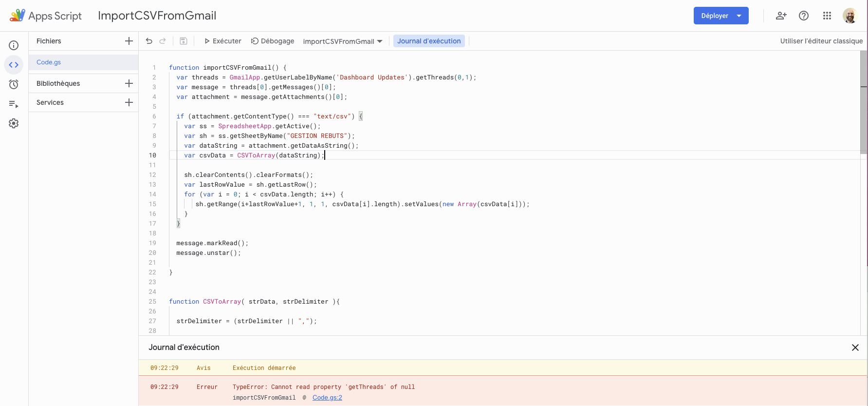Add a new file with Fichiers plus
Viewport: 868px width, 406px height.
pyautogui.click(x=129, y=41)
